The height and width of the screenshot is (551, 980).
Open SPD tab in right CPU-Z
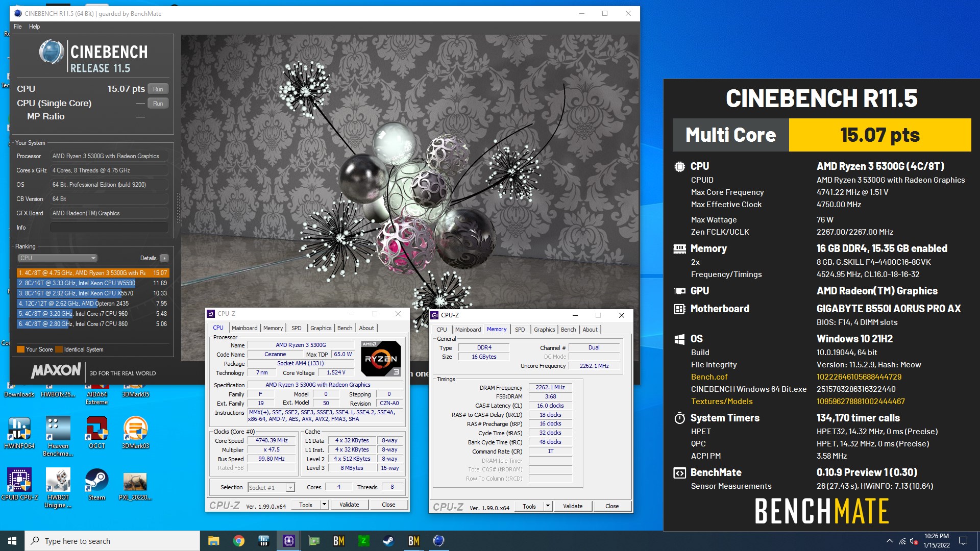[520, 330]
